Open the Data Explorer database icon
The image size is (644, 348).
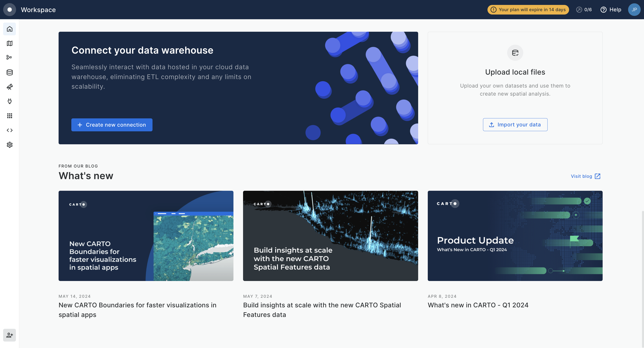click(x=9, y=72)
